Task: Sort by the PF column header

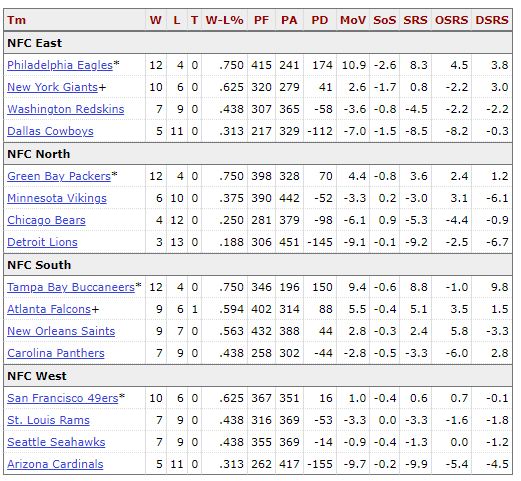Action: tap(261, 20)
